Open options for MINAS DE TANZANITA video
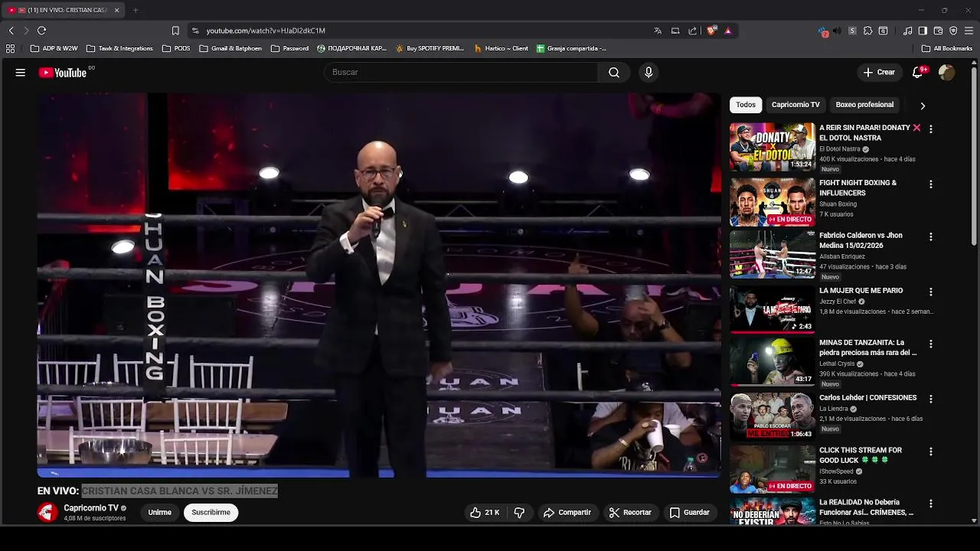This screenshot has width=980, height=551. click(931, 344)
